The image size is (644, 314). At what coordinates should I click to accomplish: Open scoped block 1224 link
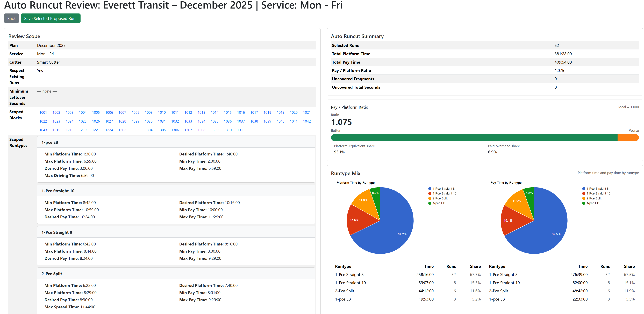coord(109,130)
